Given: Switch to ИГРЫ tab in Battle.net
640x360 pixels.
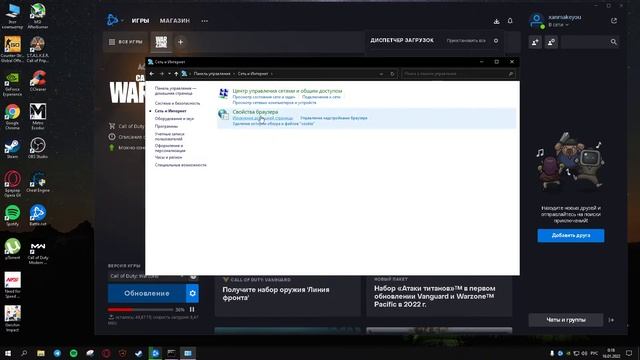Looking at the screenshot, I should [140, 20].
